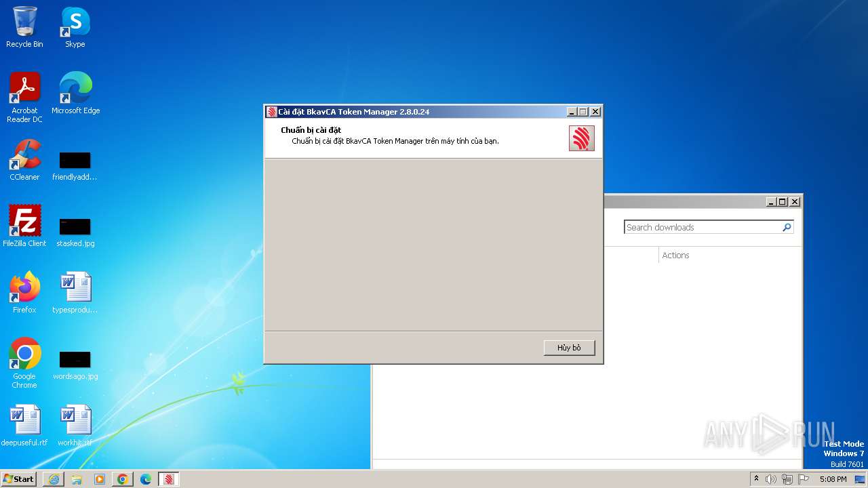The width and height of the screenshot is (868, 488).
Task: Click the Actions column header
Action: point(675,256)
